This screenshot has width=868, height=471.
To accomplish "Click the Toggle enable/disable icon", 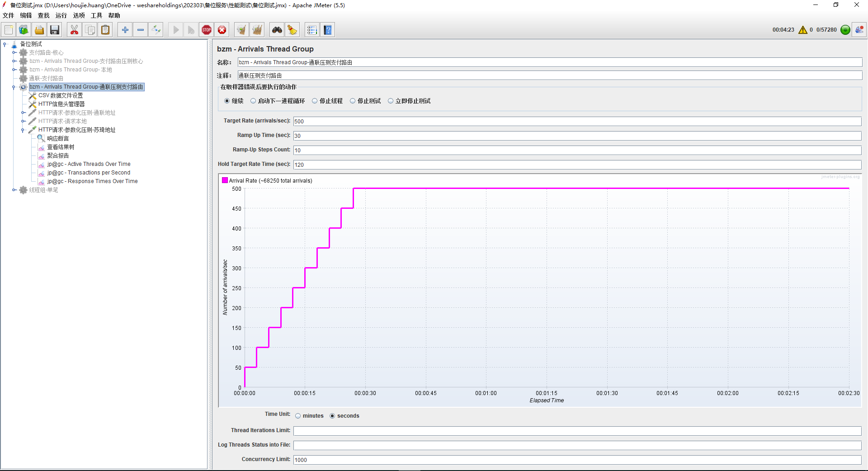I will point(156,30).
